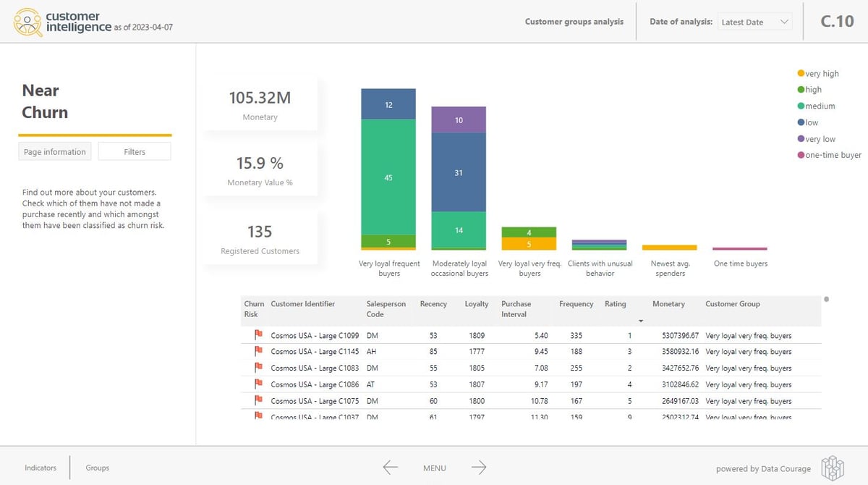Click churn risk flag for customer C1145
868x485 pixels.
tap(258, 352)
